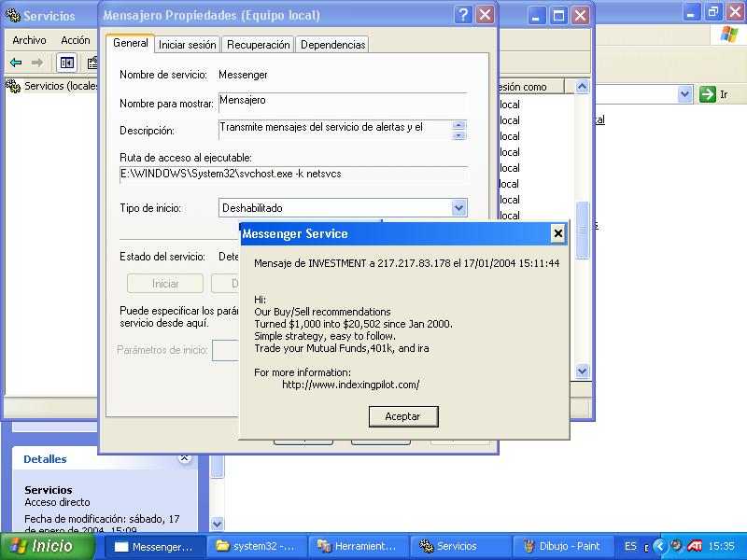Click the taskbar clock 15:35

[x=721, y=546]
